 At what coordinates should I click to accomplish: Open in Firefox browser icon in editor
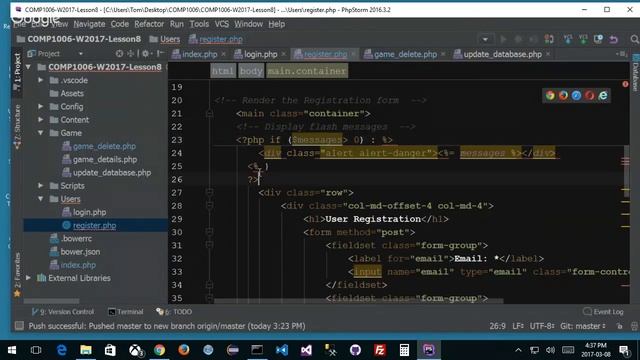[x=563, y=96]
